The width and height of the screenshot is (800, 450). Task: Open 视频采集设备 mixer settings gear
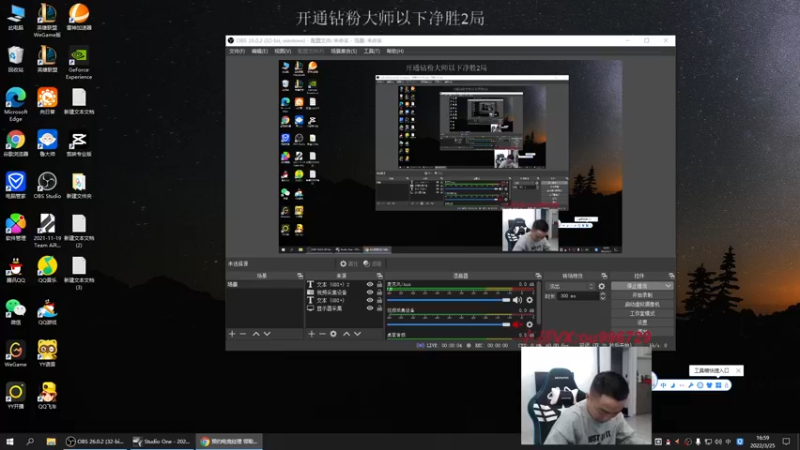[x=530, y=324]
